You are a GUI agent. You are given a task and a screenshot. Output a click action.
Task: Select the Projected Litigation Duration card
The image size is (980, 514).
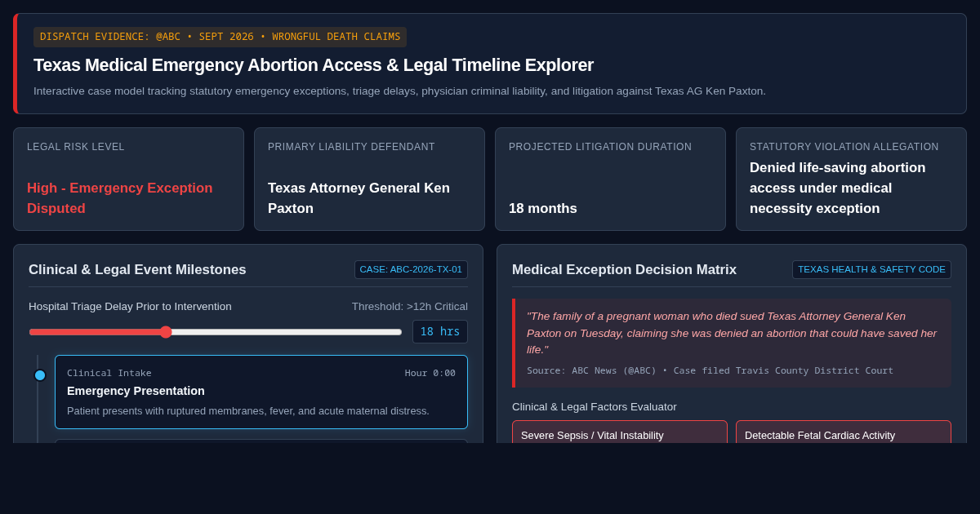(610, 179)
